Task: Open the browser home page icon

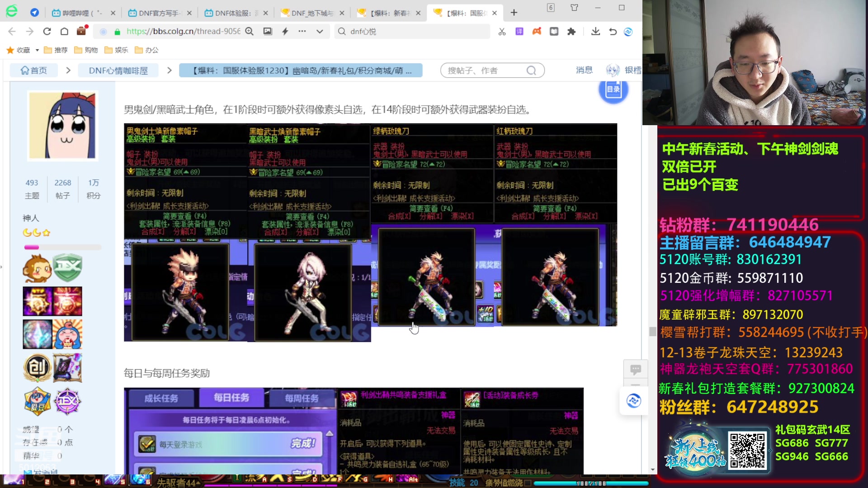Action: [x=64, y=31]
